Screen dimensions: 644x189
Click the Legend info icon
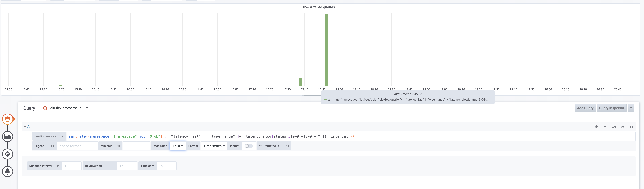(x=52, y=146)
